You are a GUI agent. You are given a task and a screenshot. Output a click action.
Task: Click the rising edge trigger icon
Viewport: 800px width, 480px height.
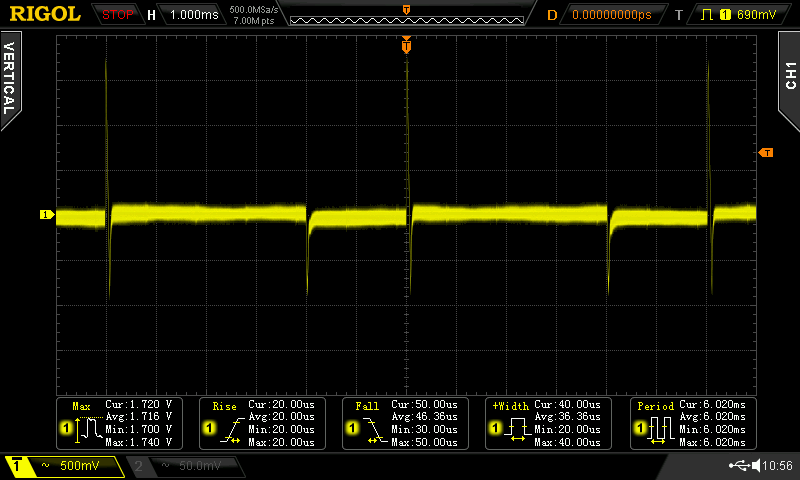pyautogui.click(x=709, y=15)
